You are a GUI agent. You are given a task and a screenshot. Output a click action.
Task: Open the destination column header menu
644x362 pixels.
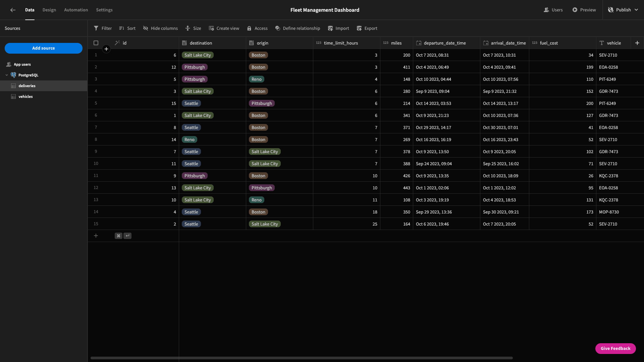(x=212, y=43)
